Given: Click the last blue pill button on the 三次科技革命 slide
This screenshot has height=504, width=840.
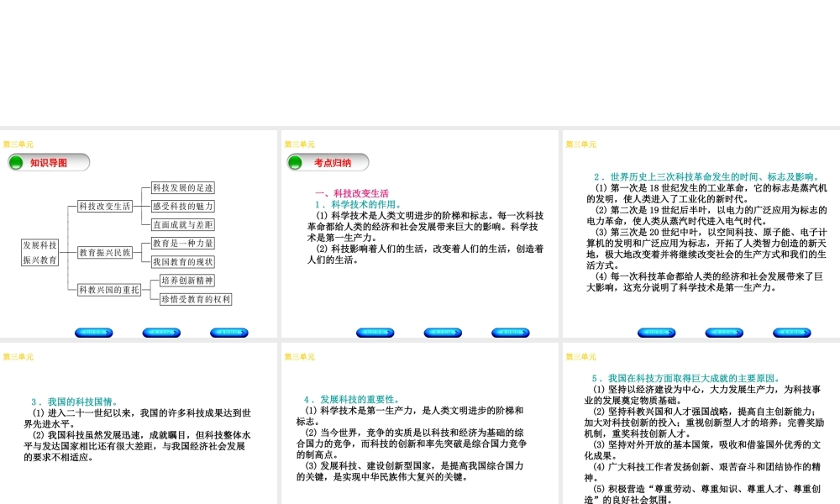Looking at the screenshot, I should coord(792,333).
